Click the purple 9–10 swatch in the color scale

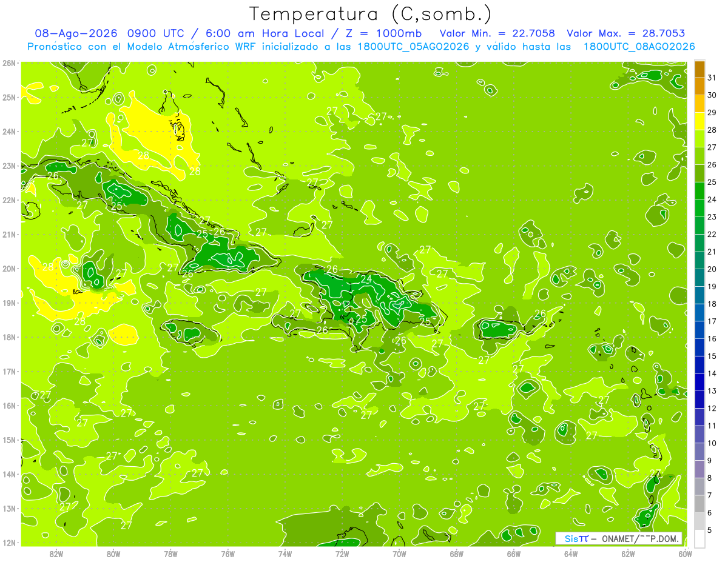699,452
